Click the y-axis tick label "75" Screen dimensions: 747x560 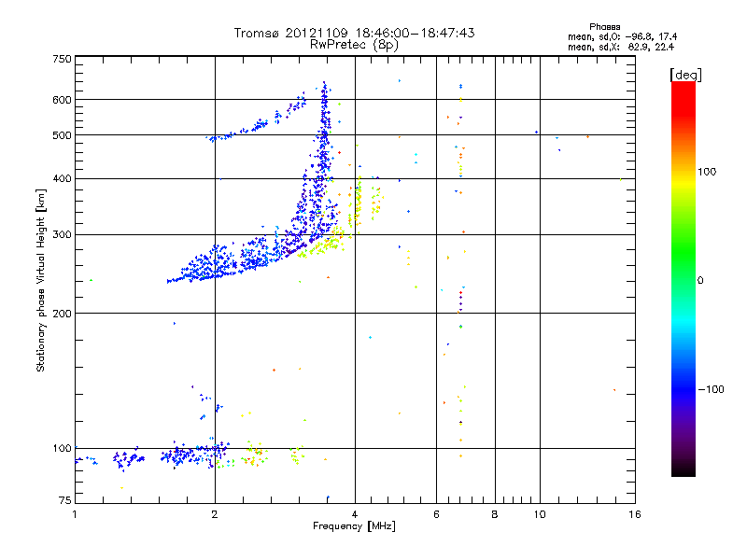pyautogui.click(x=65, y=500)
